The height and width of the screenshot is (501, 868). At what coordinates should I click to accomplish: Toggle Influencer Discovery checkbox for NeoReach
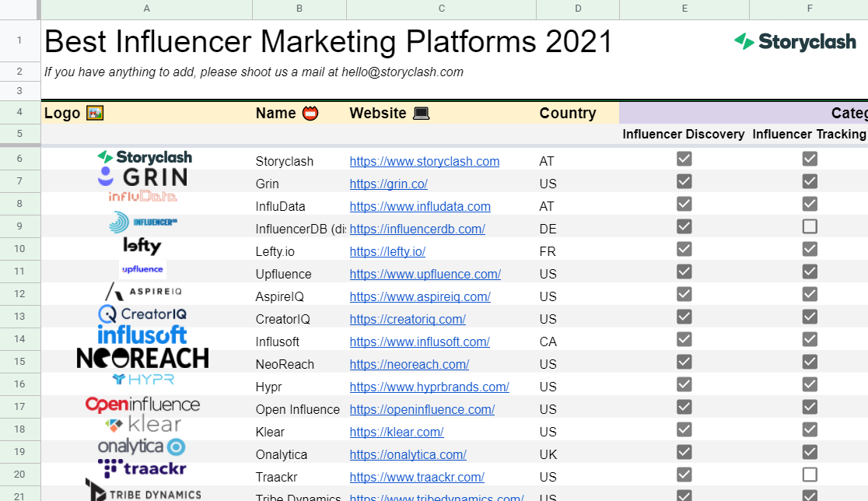[x=684, y=362]
